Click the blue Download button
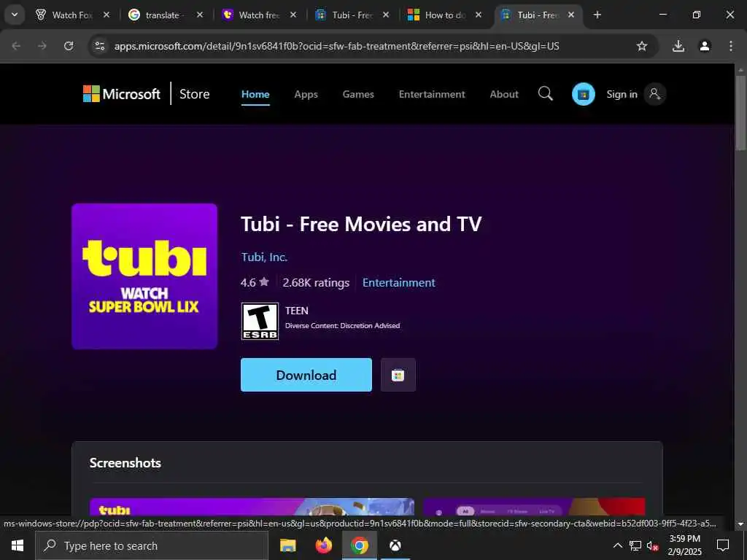 (x=306, y=375)
